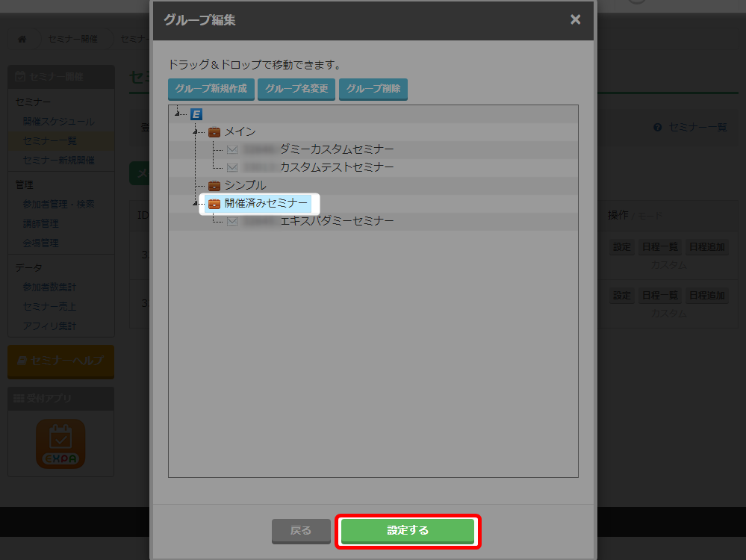Image resolution: width=746 pixels, height=560 pixels.
Task: Collapse the root tree node arrow
Action: point(177,113)
